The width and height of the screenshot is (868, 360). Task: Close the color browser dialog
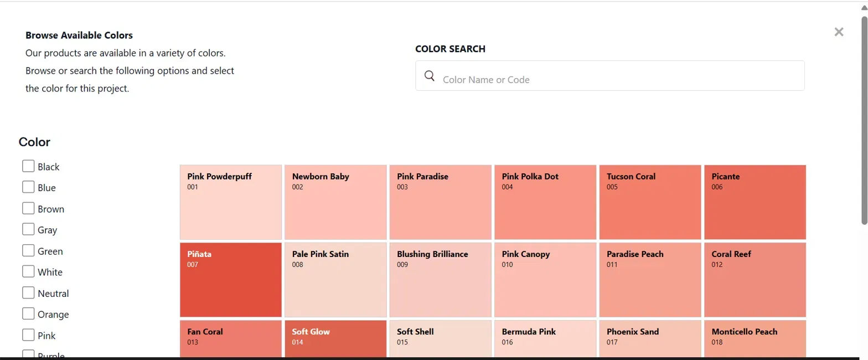[839, 32]
